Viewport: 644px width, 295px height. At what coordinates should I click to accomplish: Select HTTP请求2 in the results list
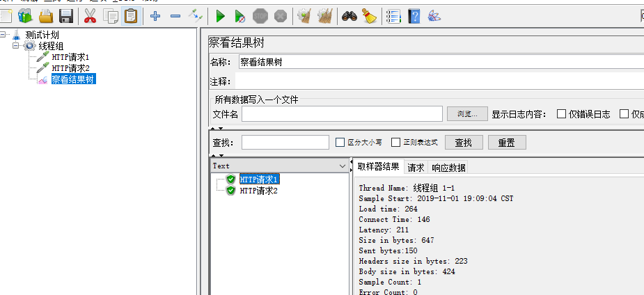[x=258, y=190]
